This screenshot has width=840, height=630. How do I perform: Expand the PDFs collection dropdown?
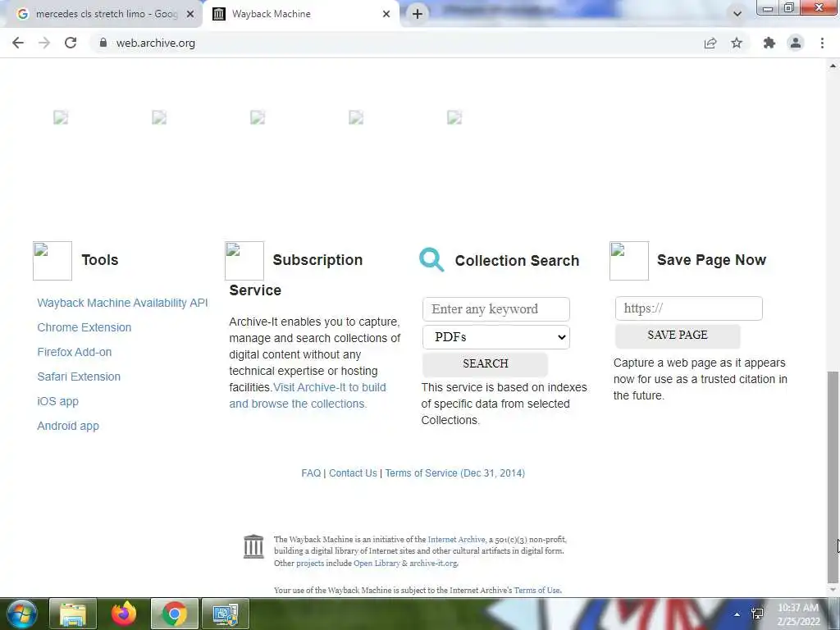pos(496,337)
